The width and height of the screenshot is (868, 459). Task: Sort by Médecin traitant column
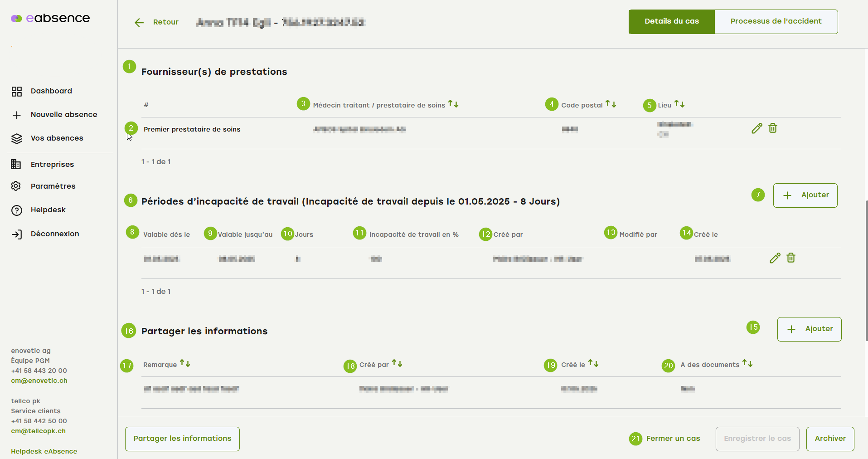[x=453, y=104]
